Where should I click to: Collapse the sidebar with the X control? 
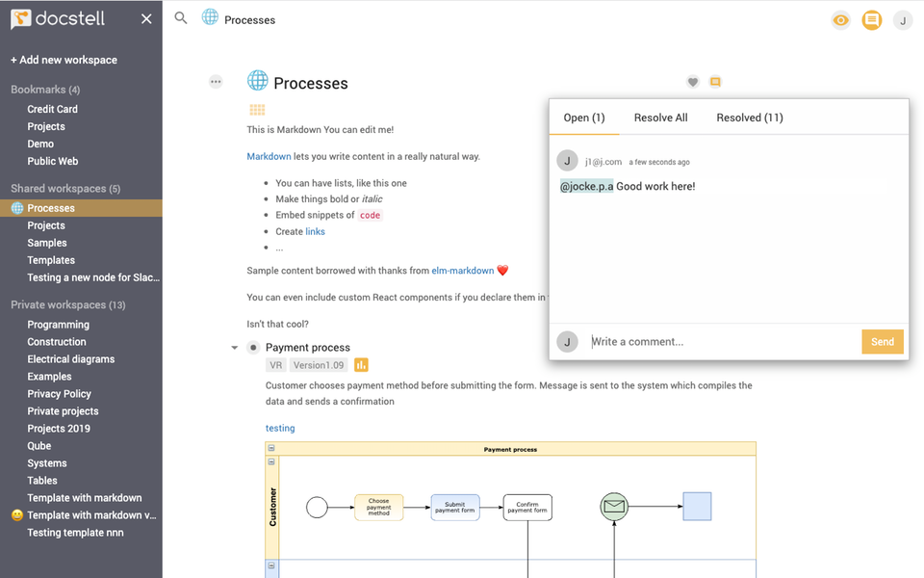click(145, 17)
